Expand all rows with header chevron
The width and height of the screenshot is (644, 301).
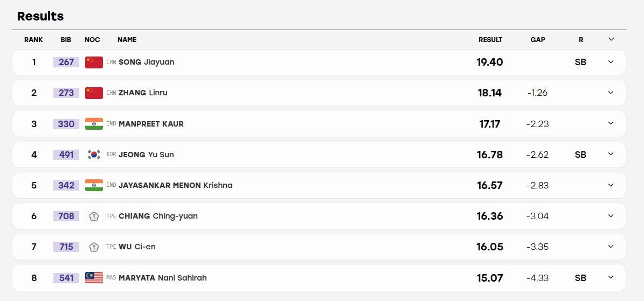611,39
